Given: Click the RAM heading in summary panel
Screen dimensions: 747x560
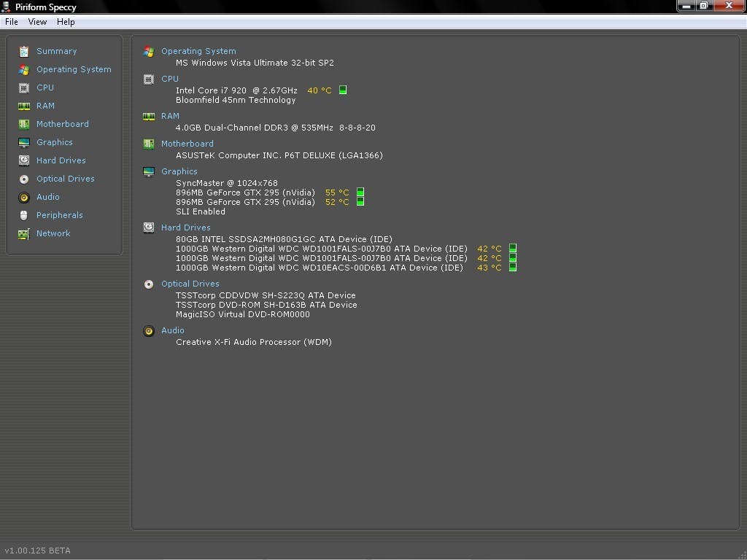Looking at the screenshot, I should tap(170, 116).
